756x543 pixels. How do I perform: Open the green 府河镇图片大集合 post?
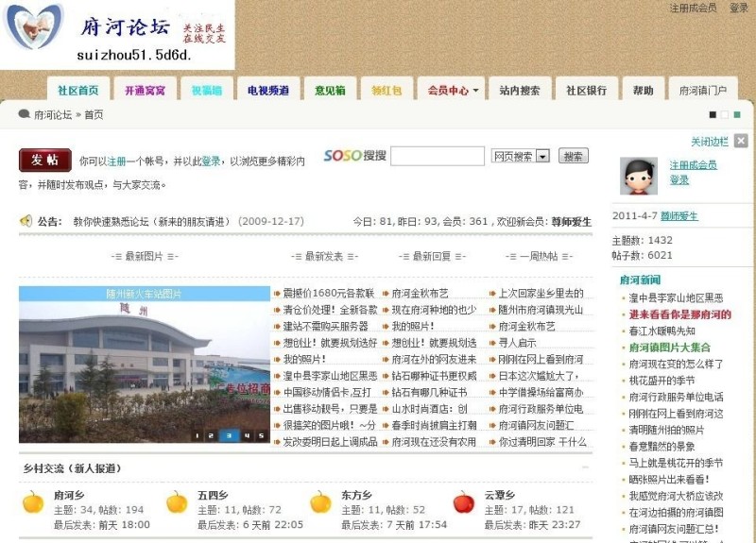669,348
